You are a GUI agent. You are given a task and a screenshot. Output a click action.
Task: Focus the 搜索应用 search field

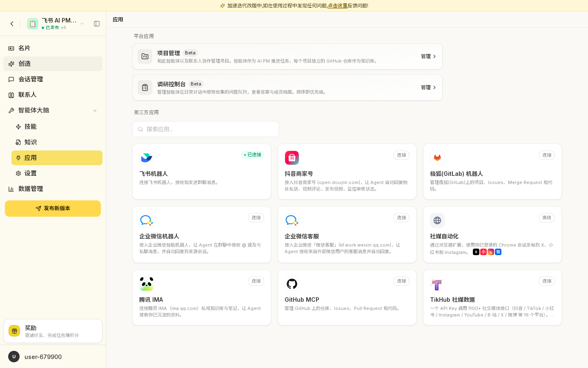(x=206, y=129)
